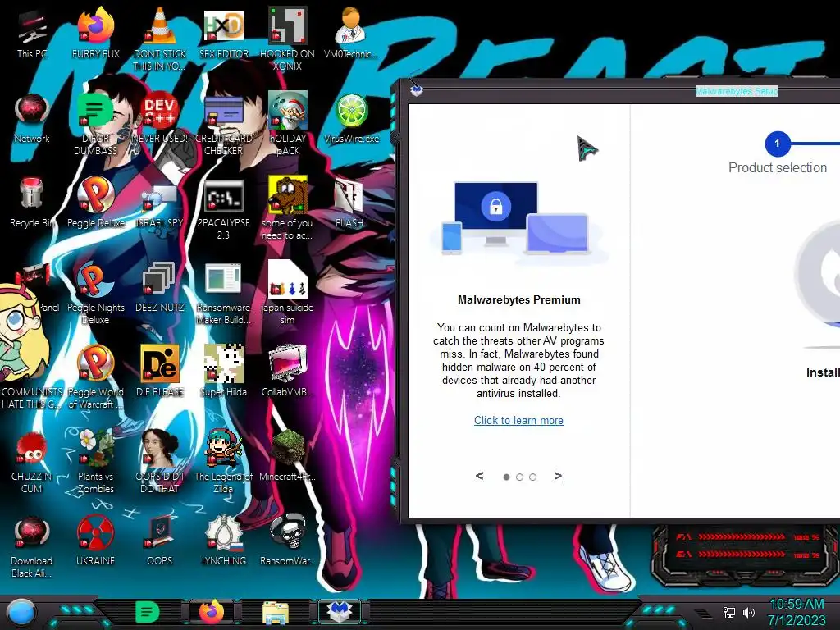Click the Start orb on taskbar
This screenshot has height=630, width=840.
click(21, 612)
